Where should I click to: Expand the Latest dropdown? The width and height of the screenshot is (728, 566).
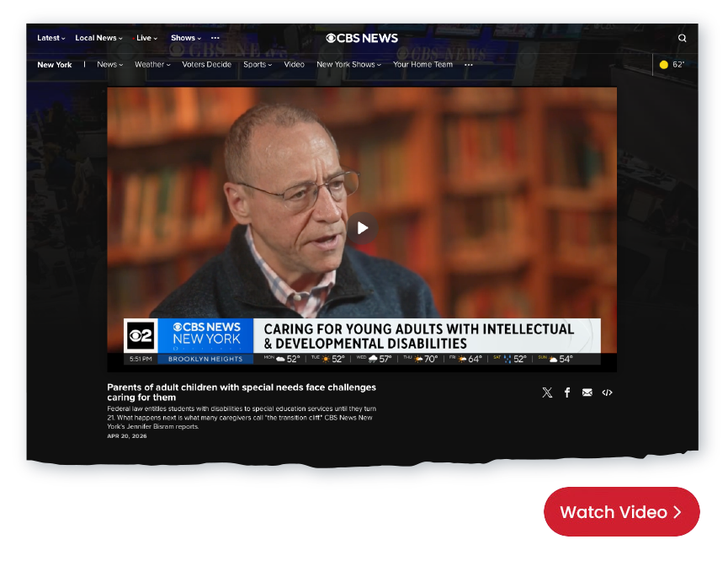coord(50,38)
